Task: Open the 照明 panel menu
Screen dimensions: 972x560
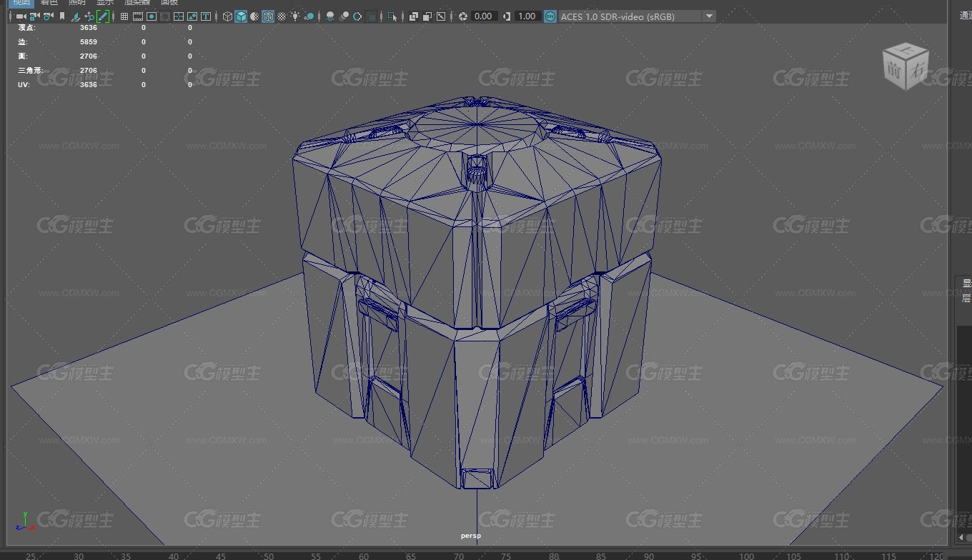Action: [x=76, y=2]
